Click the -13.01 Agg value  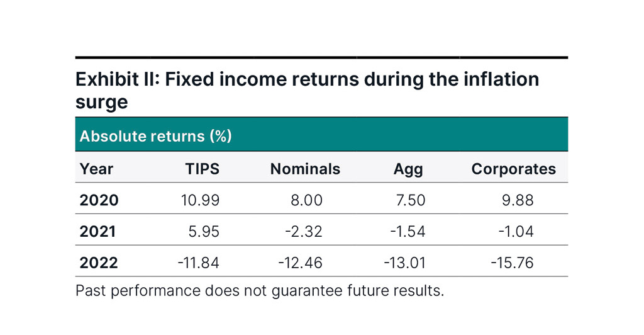pos(404,262)
